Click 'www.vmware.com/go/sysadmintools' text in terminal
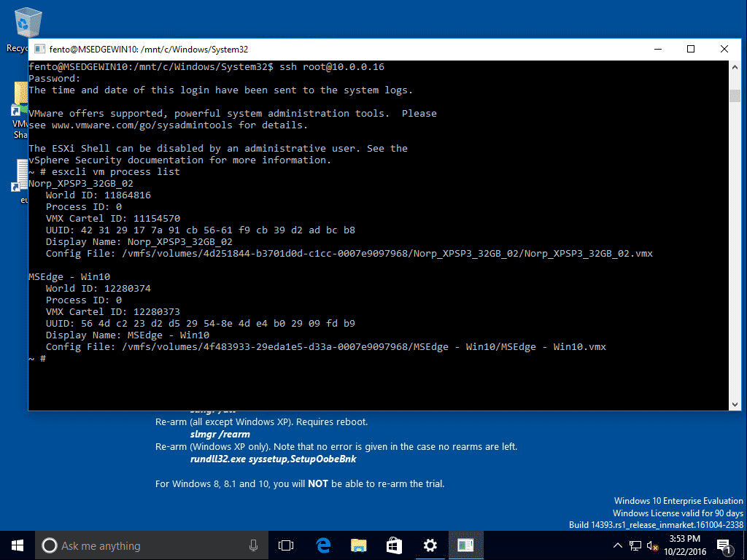The height and width of the screenshot is (560, 747). 142,125
